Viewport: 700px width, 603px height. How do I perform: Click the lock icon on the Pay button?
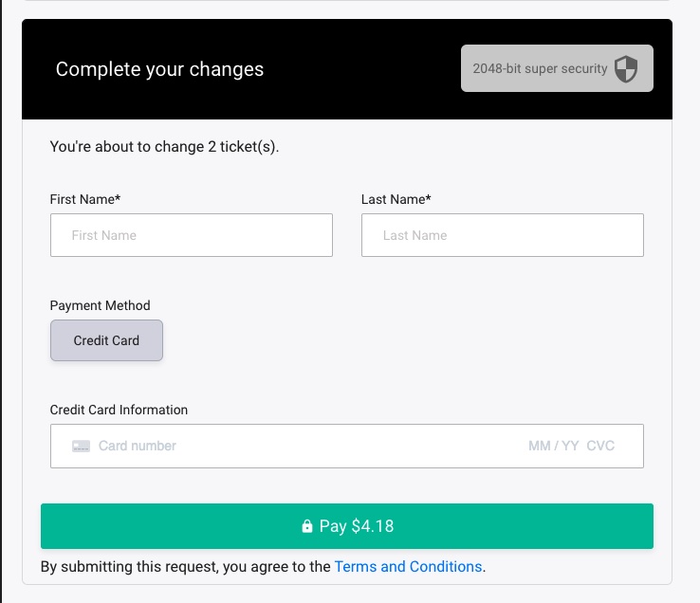tap(306, 526)
